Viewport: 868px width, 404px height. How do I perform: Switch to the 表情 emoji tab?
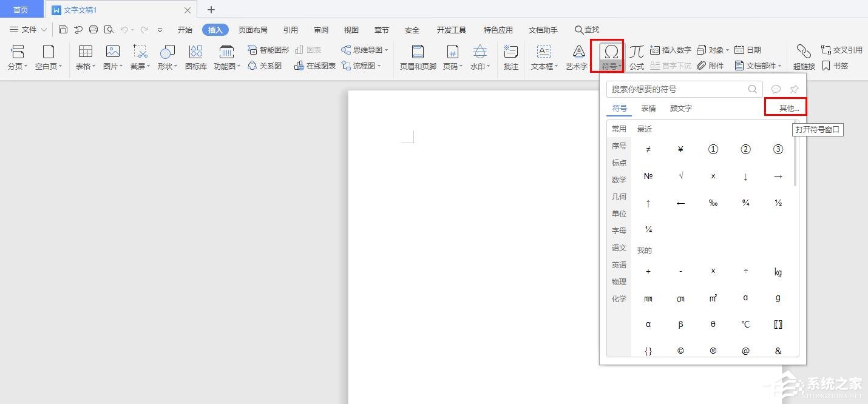[648, 108]
